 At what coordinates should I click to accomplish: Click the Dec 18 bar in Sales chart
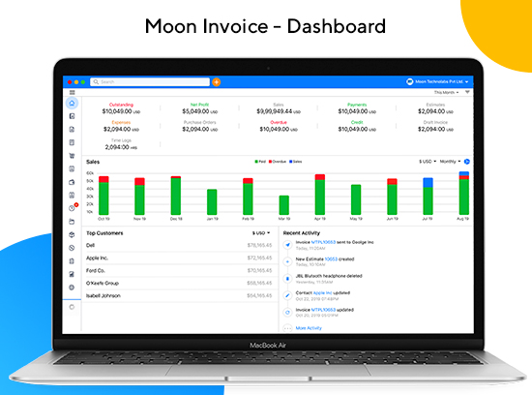[x=176, y=196]
